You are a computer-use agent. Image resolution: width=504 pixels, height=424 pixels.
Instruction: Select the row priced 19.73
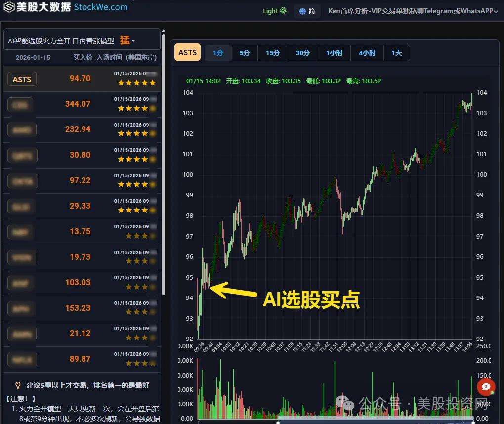tap(82, 257)
